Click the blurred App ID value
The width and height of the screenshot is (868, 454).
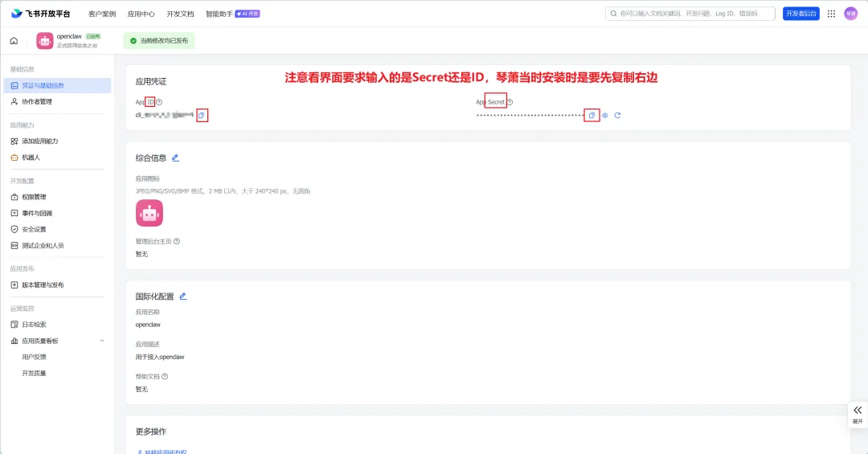click(165, 115)
